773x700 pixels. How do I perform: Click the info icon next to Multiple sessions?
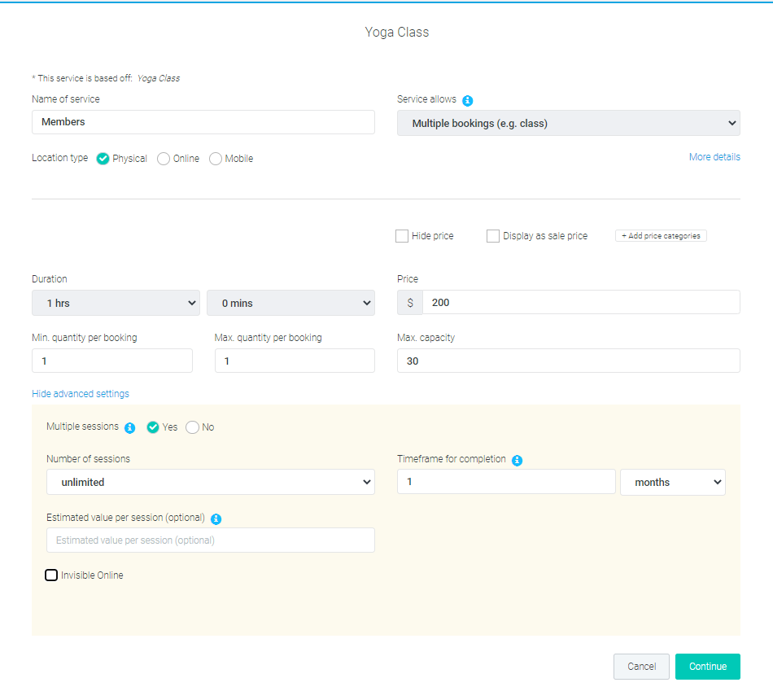pos(130,427)
